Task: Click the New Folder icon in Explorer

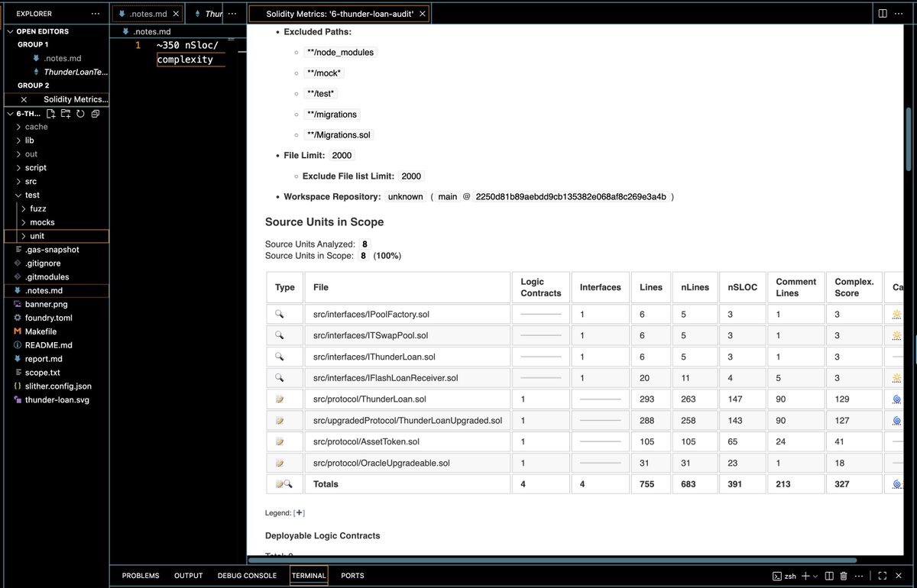Action: click(66, 114)
